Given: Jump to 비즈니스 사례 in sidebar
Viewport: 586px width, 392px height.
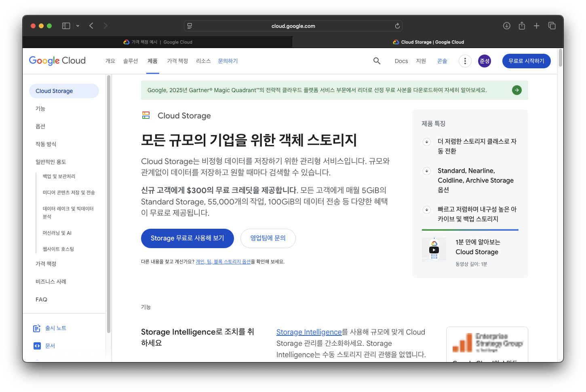Looking at the screenshot, I should [x=51, y=282].
